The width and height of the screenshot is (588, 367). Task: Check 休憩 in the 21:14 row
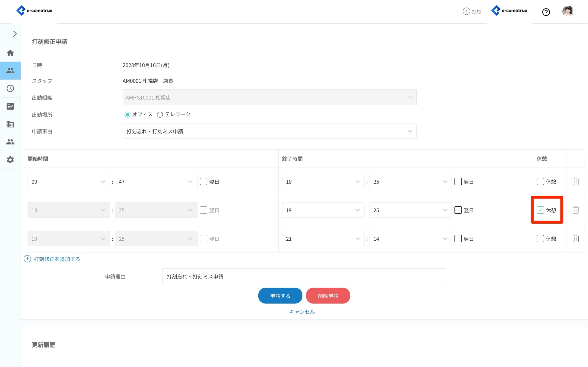coord(540,239)
